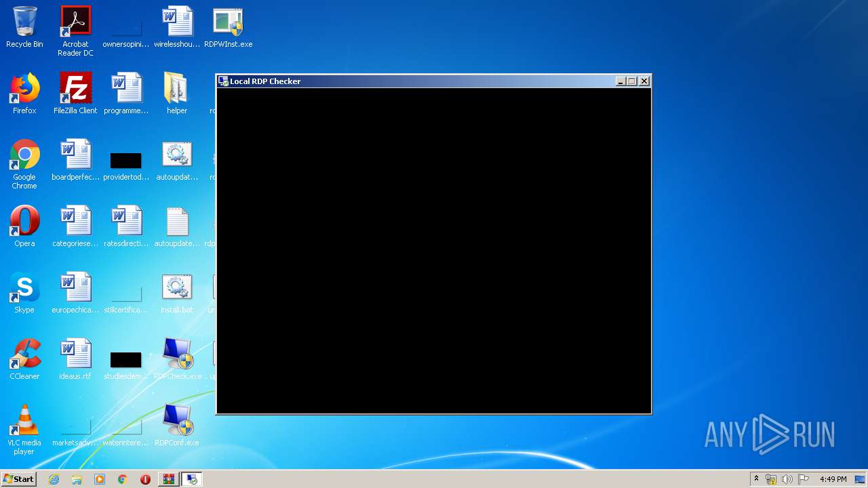Select the studiesdem... desktop file

coord(126,365)
